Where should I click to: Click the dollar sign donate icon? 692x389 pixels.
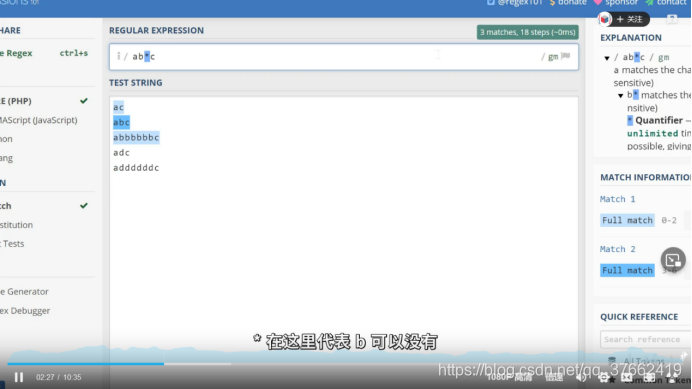click(x=553, y=3)
